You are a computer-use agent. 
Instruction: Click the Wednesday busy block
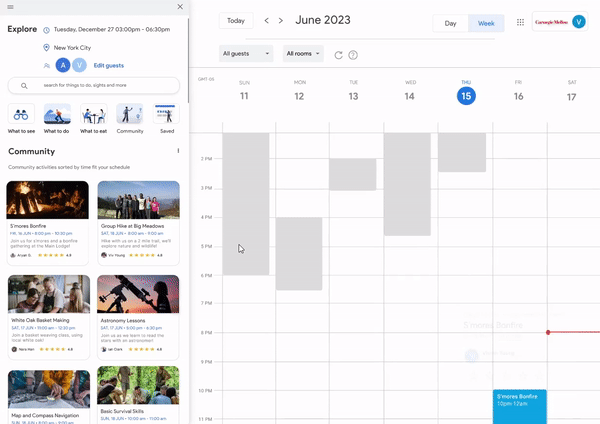coord(407,184)
